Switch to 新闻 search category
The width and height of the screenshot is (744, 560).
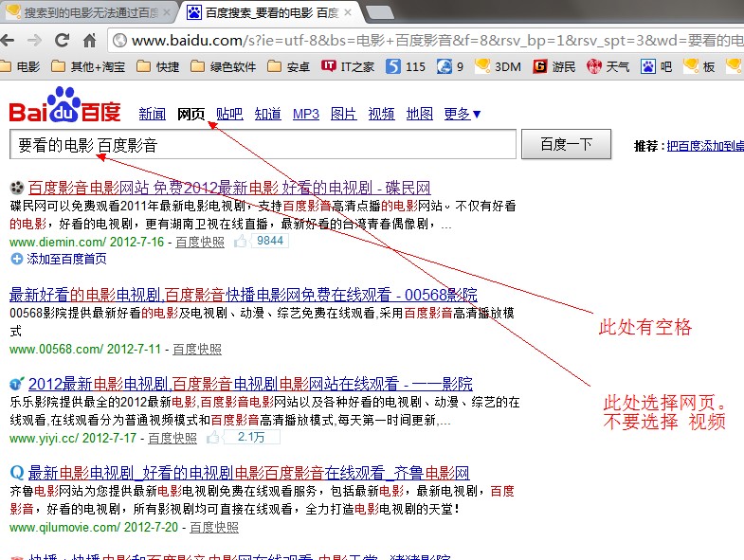(153, 114)
